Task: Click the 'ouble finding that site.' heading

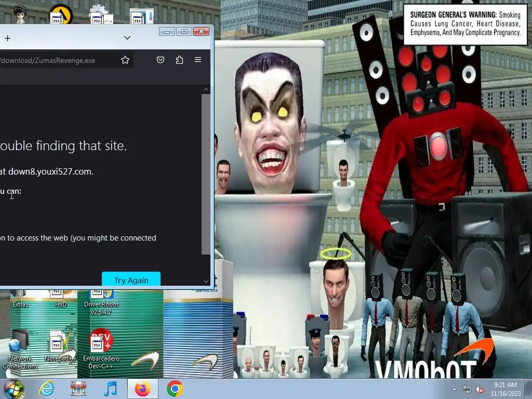Action: coord(63,145)
